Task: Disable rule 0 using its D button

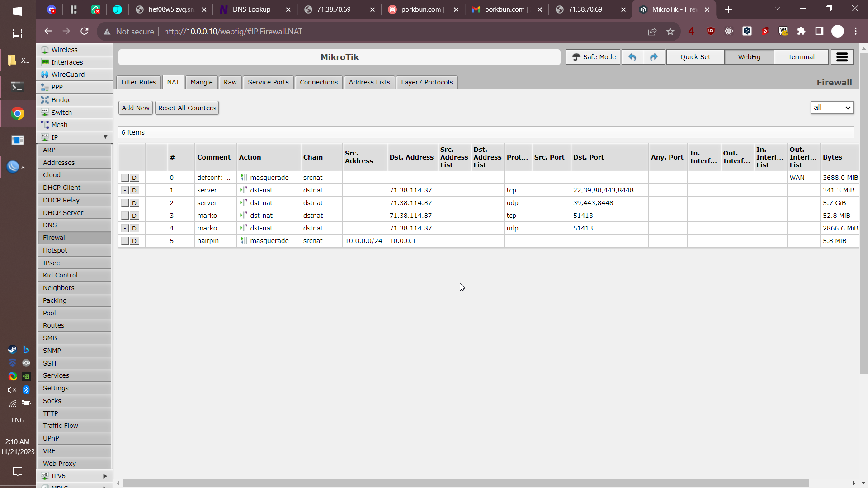Action: (x=134, y=178)
